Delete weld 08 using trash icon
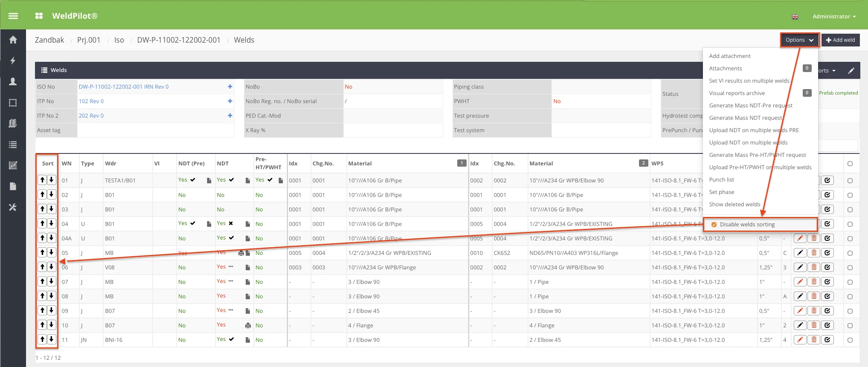The height and width of the screenshot is (367, 868). click(813, 296)
